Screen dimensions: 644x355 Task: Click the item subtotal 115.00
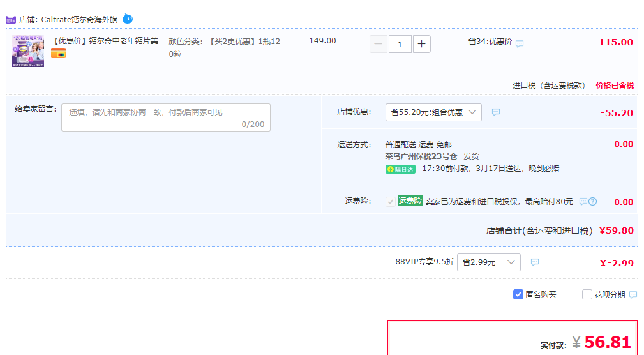(x=616, y=42)
